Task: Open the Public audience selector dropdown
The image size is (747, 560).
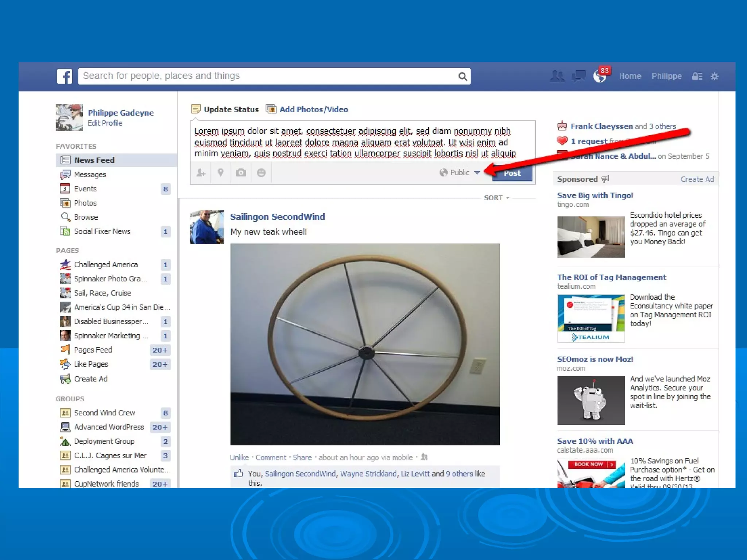Action: [x=460, y=173]
